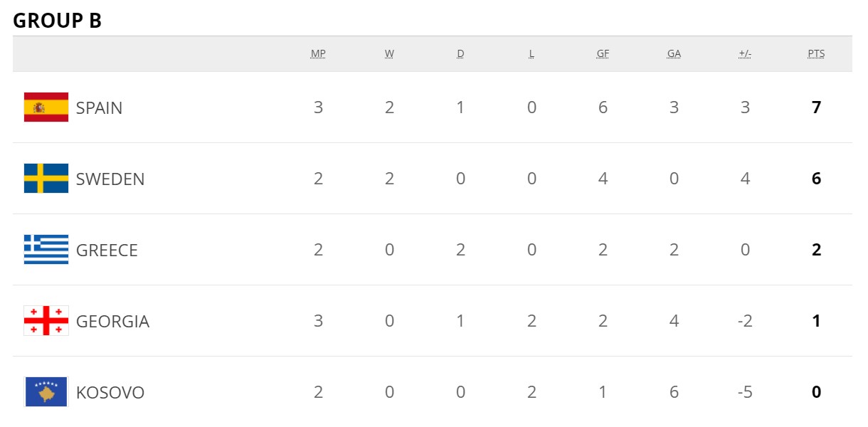Viewport: 868px width, 427px height.
Task: Click the GF column header
Action: (x=603, y=54)
